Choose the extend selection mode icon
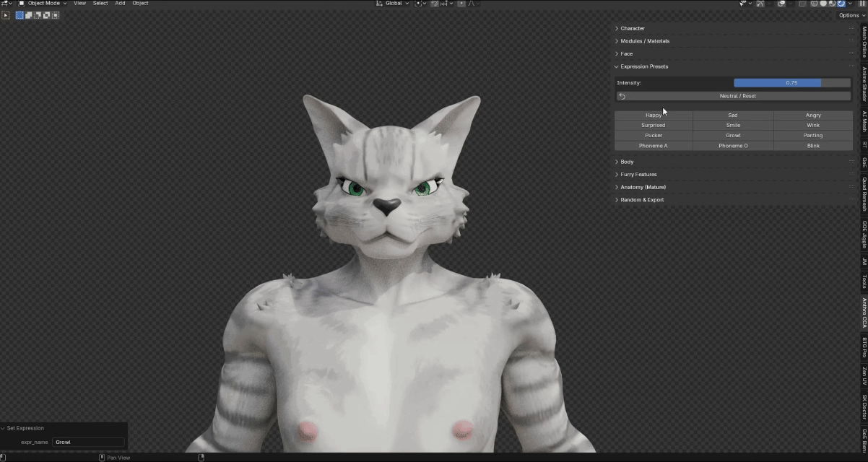 (x=28, y=15)
